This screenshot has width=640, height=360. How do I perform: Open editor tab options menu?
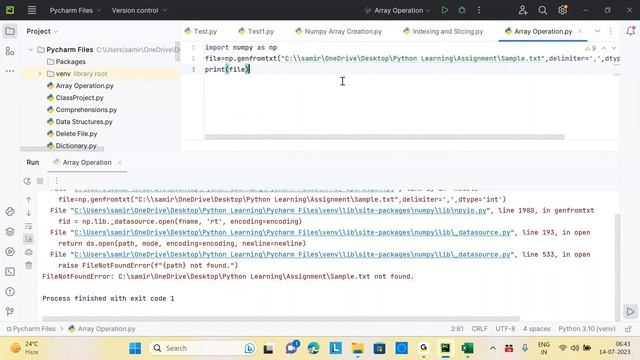point(610,31)
